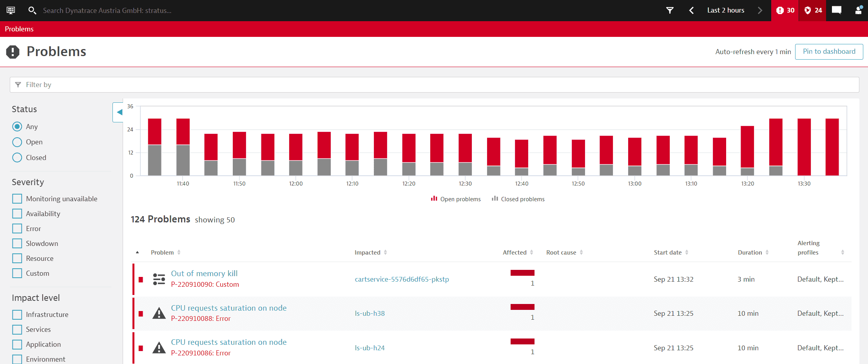Click the warning triangle for CPU saturation on ls-ub-h38
This screenshot has width=868, height=364.
coord(159,313)
